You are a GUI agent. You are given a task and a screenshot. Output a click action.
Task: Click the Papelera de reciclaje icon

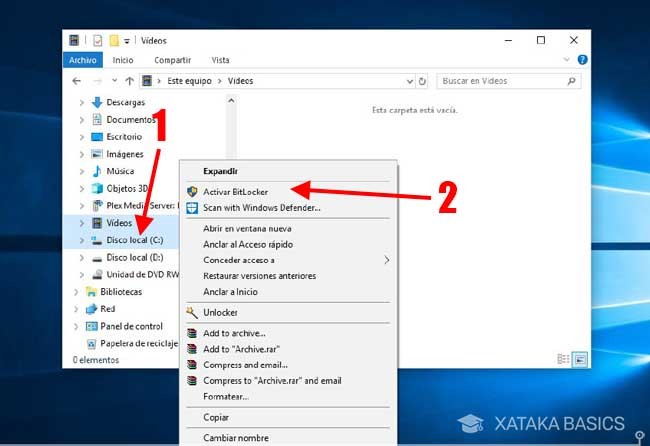click(x=91, y=344)
